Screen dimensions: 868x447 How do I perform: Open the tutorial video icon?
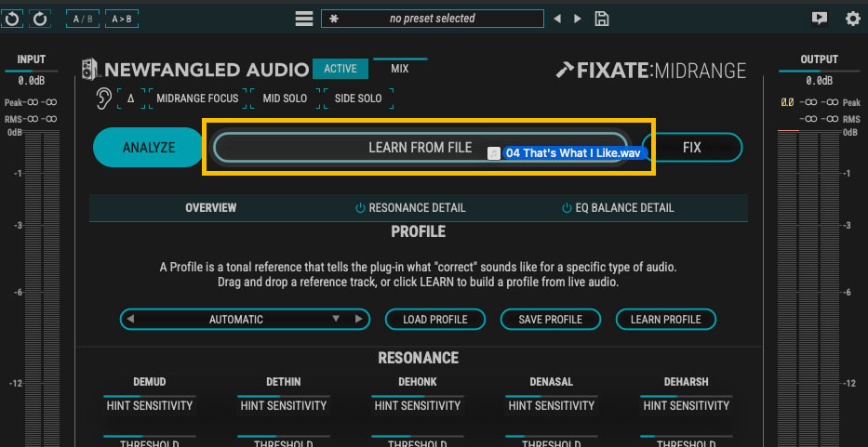[x=820, y=19]
